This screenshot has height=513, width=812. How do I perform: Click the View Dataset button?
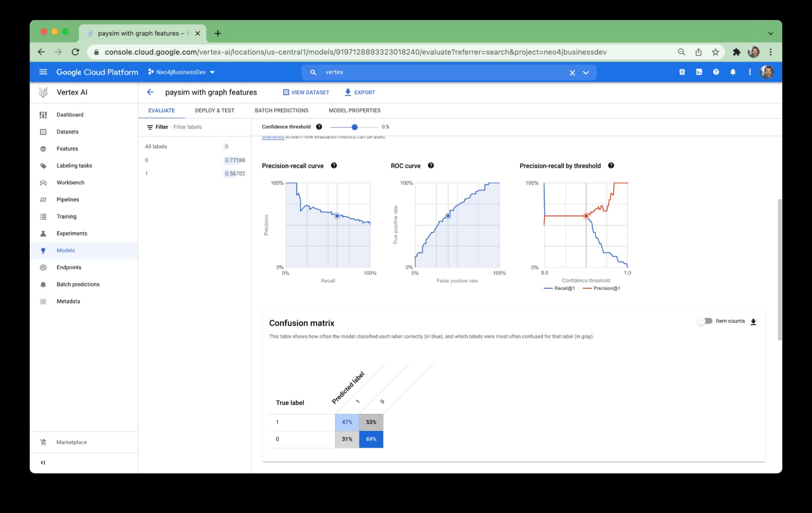306,93
